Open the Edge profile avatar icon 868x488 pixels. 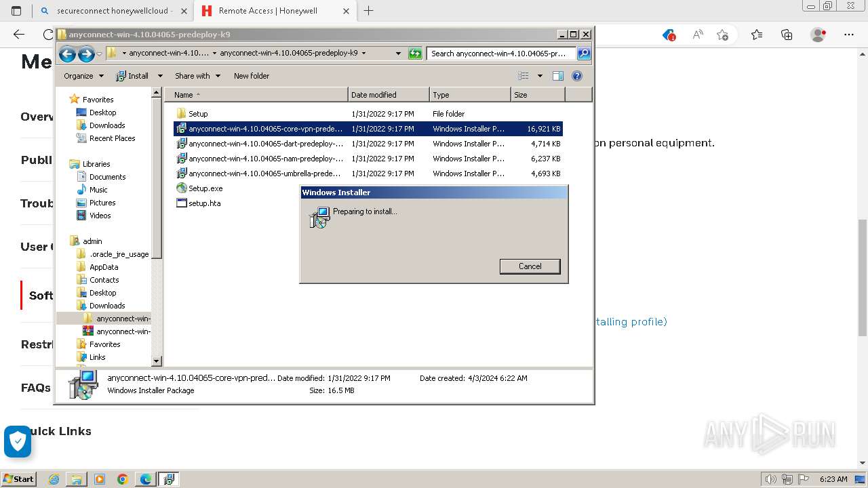click(x=819, y=35)
